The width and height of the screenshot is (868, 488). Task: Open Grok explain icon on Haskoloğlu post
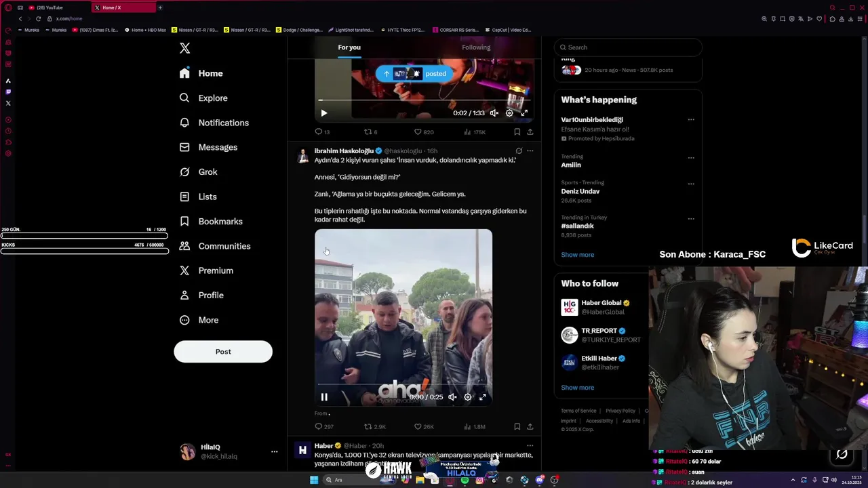coord(519,150)
